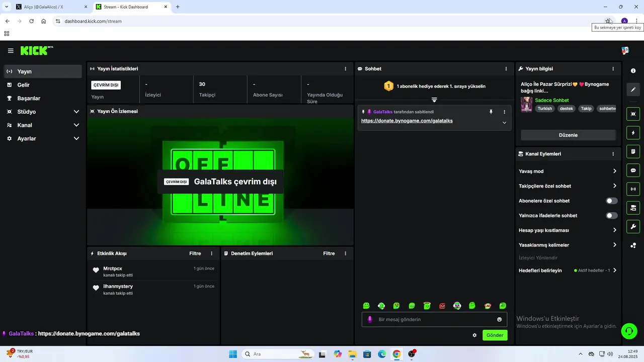Open the three-dot menu of Kanal Eylemleri panel
644x362 pixels.
[613, 154]
